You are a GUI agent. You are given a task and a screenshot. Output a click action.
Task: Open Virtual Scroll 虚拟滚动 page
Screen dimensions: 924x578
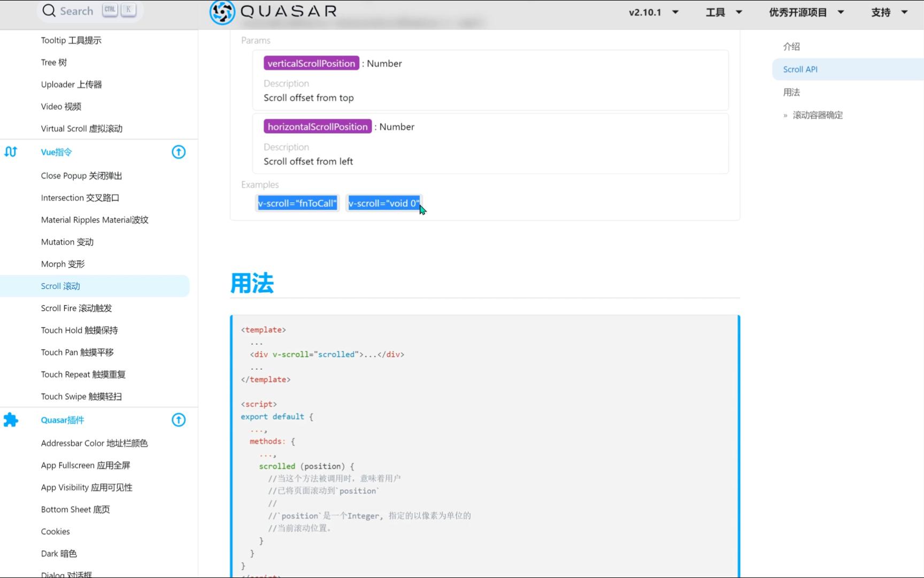pyautogui.click(x=82, y=128)
